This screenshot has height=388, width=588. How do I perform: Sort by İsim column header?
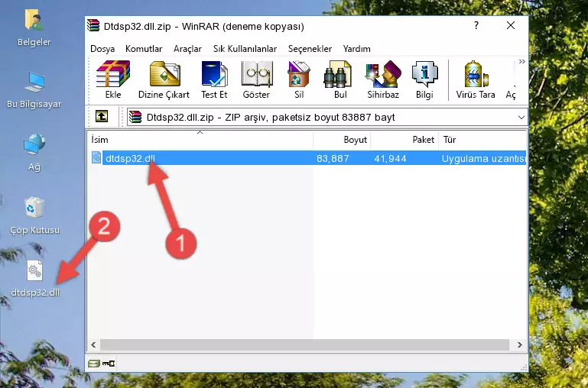(200, 140)
